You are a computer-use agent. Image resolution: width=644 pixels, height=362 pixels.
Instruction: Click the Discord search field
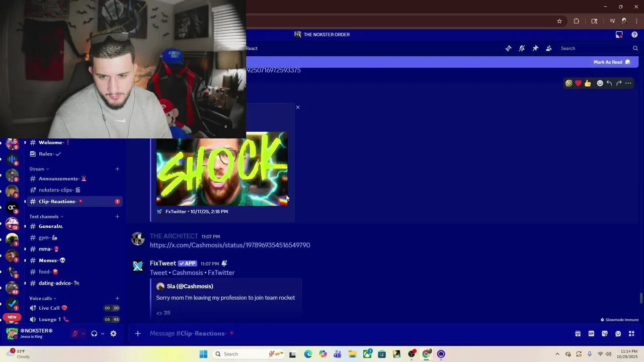coord(599,48)
